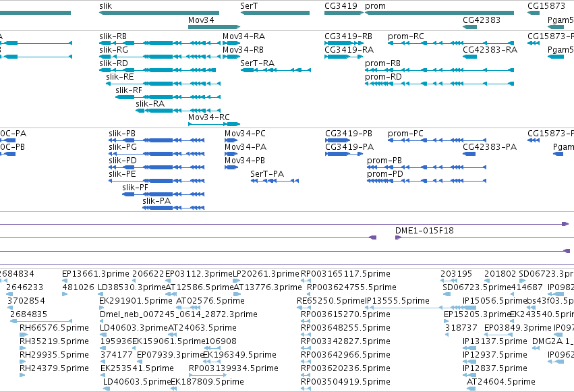Select the RP003165117.5prime feature label
This screenshot has height=392, width=574.
(x=345, y=274)
